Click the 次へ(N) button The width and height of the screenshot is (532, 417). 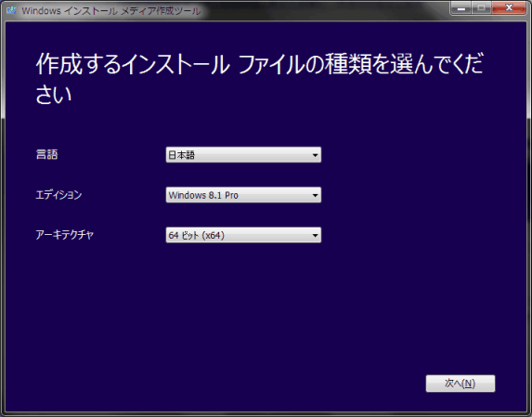point(461,384)
